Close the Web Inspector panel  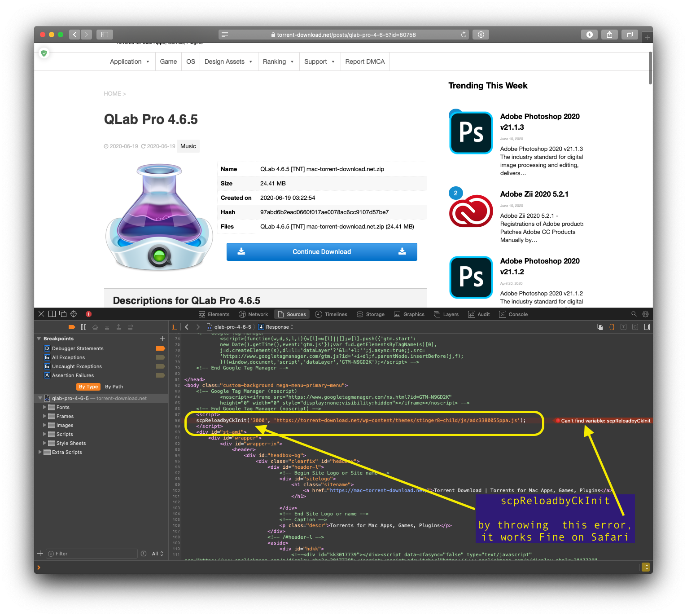(41, 314)
